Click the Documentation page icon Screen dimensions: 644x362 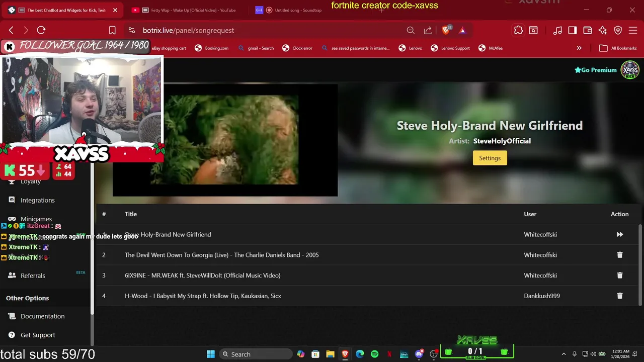click(x=12, y=316)
